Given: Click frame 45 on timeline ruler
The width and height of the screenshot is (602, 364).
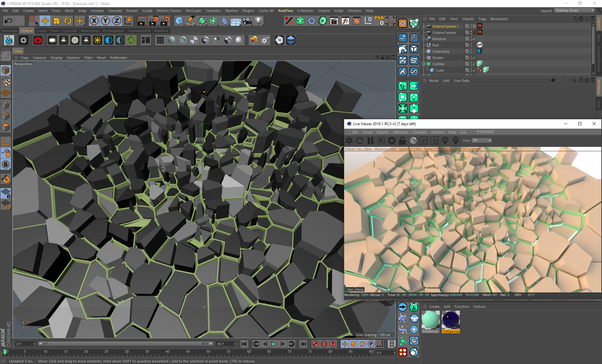Looking at the screenshot, I should 188,352.
